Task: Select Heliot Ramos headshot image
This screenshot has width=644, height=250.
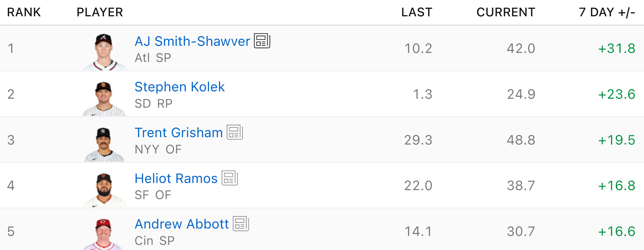Action: [104, 190]
